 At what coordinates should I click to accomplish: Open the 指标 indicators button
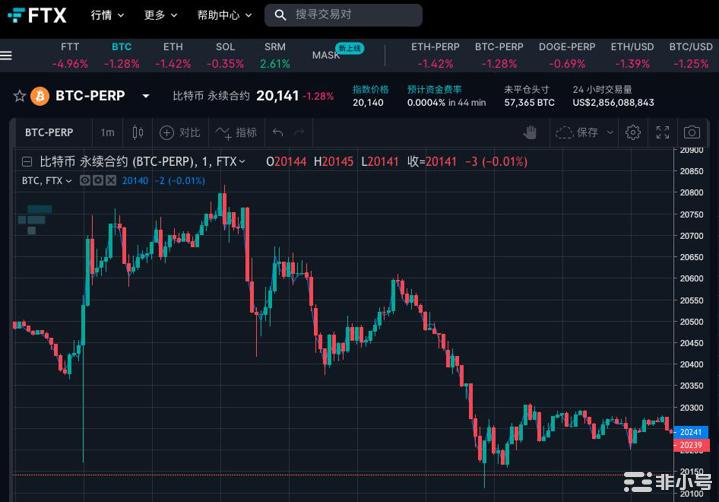pyautogui.click(x=236, y=132)
